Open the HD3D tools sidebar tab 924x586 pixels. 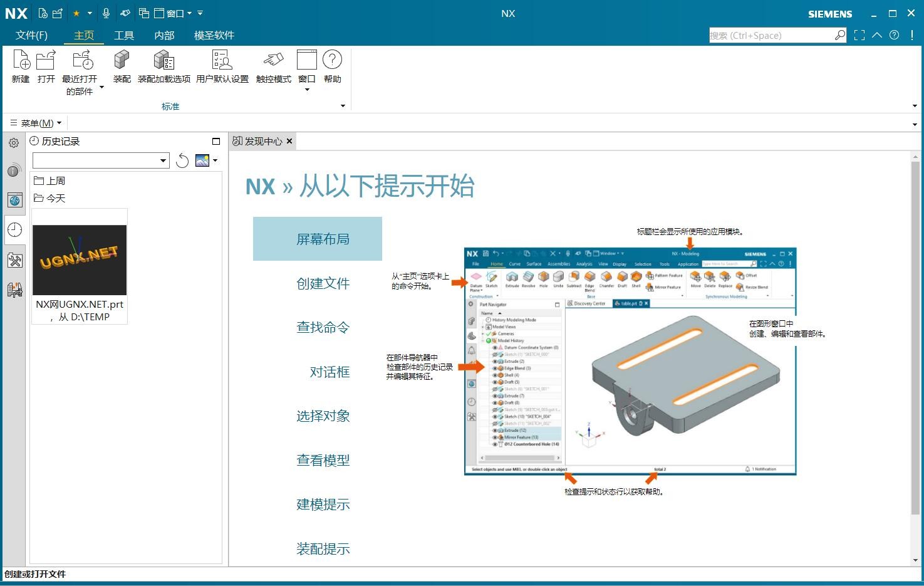(x=14, y=170)
